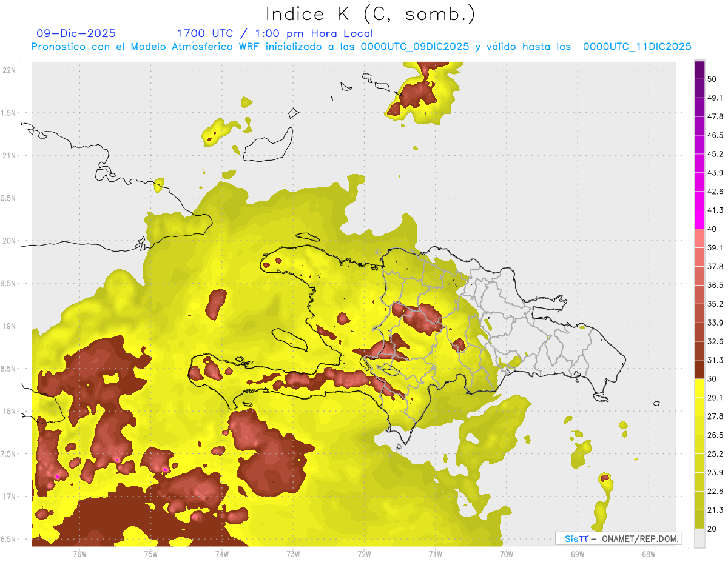728x562 pixels.
Task: Click the '26.5' colorbar value
Action: 715,435
